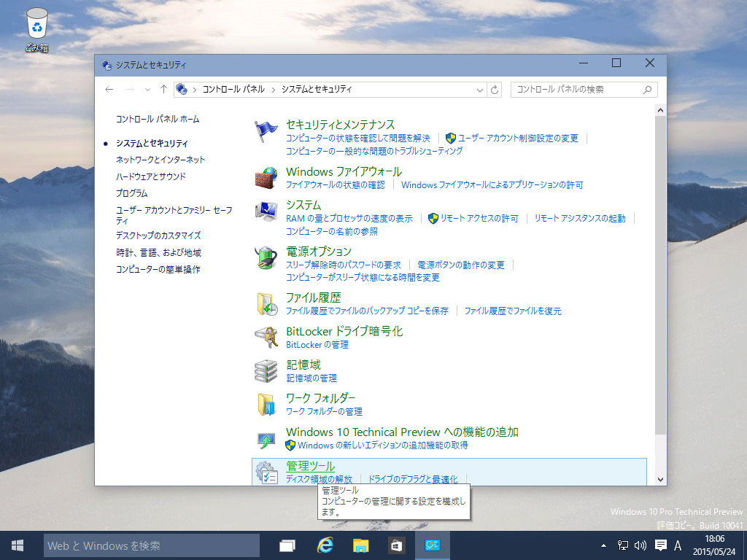The height and width of the screenshot is (560, 747).
Task: Open 電源ボタンの動作の変更 link
Action: [461, 265]
